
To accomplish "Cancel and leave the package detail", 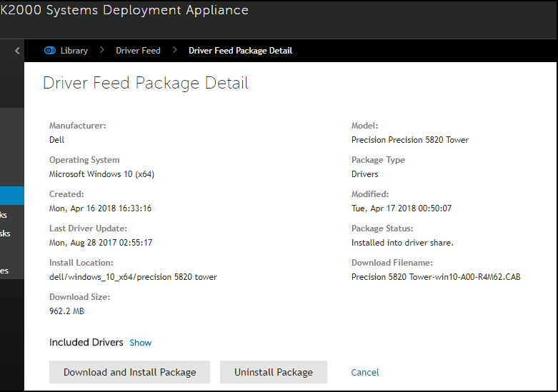I will pos(365,372).
